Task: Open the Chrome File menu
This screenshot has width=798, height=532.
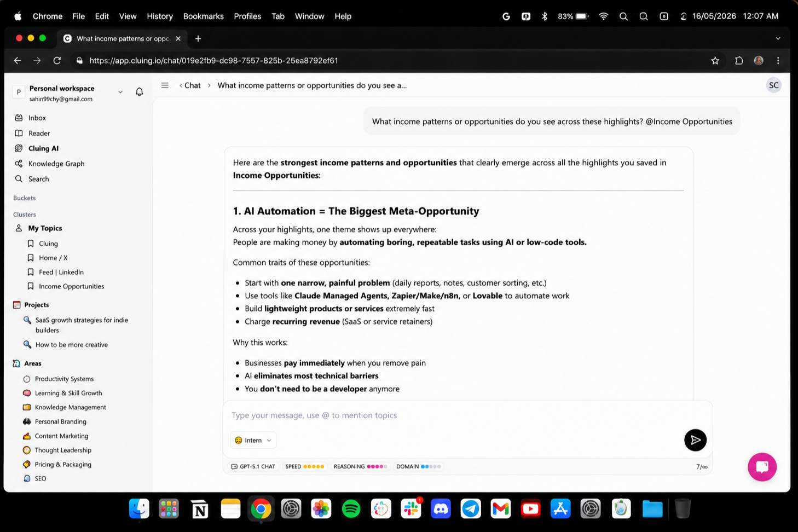Action: (x=78, y=16)
